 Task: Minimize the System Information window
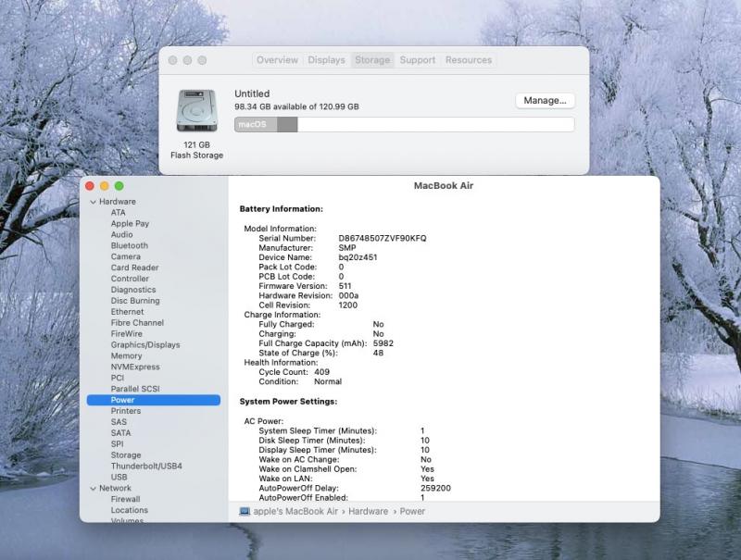(x=105, y=186)
